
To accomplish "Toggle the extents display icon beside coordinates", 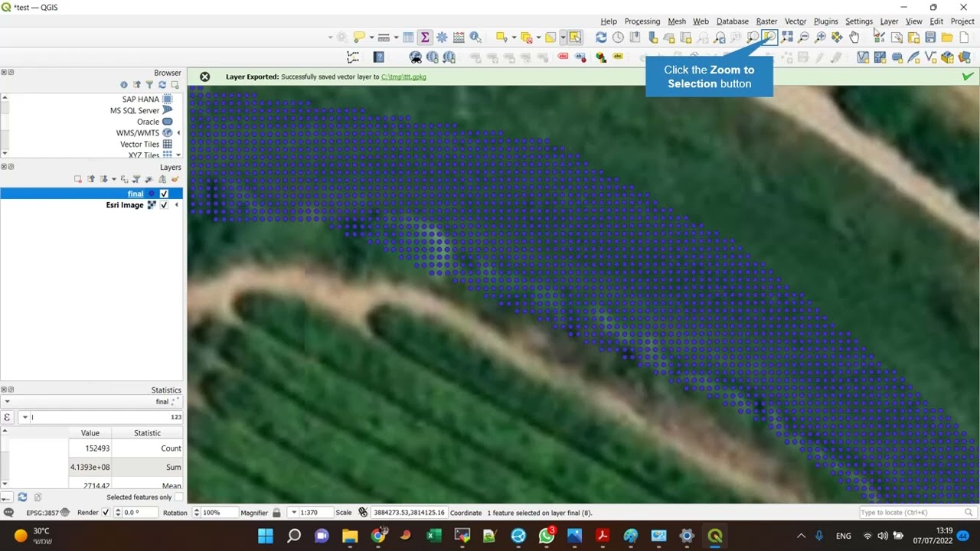I will click(364, 513).
